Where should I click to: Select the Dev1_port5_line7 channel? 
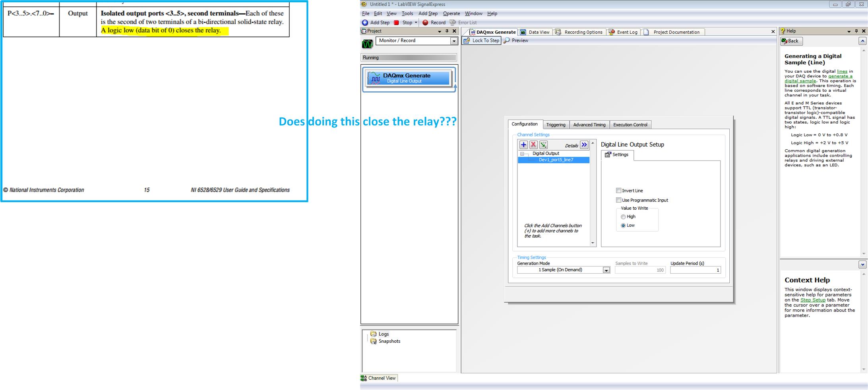coord(554,160)
